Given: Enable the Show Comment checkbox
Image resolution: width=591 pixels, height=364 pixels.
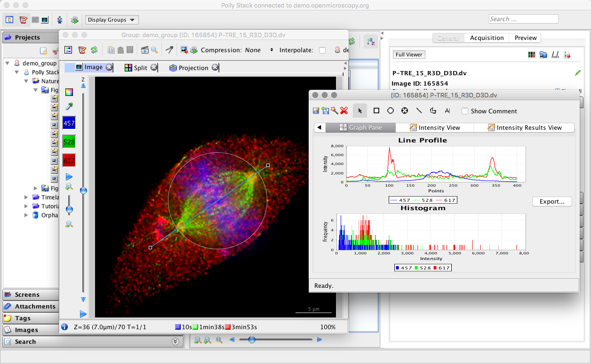Looking at the screenshot, I should (465, 111).
